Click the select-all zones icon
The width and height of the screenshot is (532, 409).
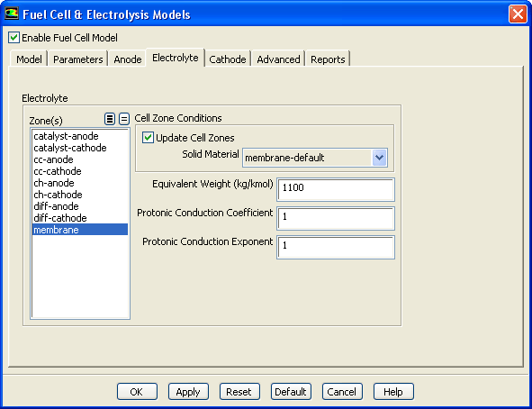[x=110, y=119]
